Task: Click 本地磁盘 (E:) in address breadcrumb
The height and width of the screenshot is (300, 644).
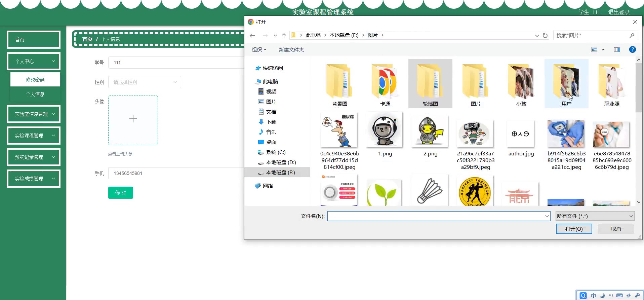Action: tap(344, 35)
